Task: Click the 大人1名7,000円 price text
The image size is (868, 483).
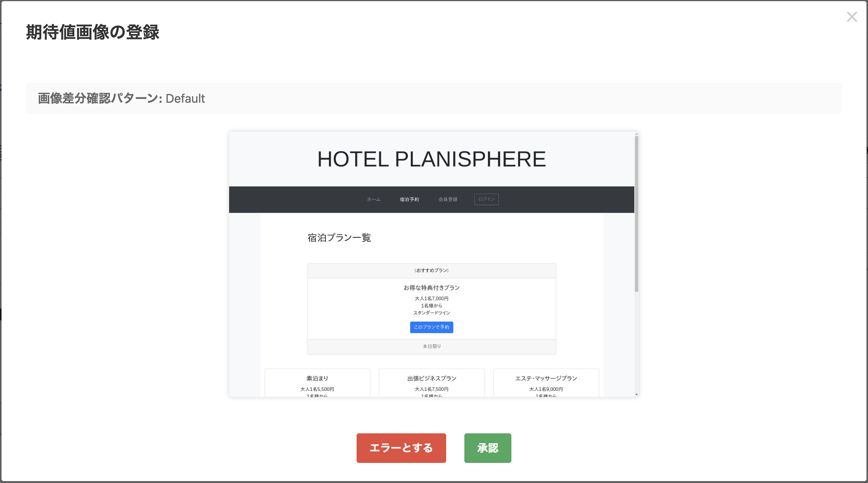Action: pyautogui.click(x=431, y=299)
